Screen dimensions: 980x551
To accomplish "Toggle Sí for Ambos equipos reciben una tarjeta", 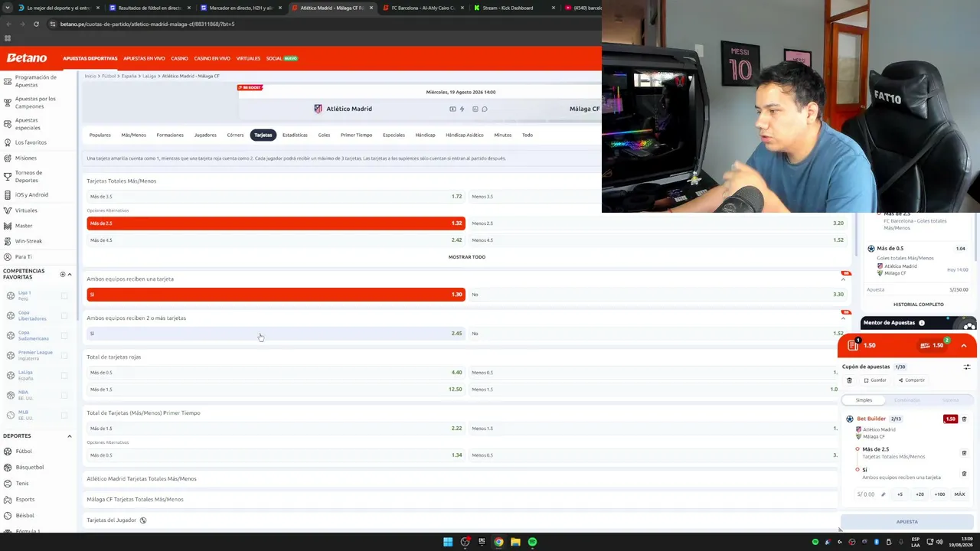I will click(276, 295).
